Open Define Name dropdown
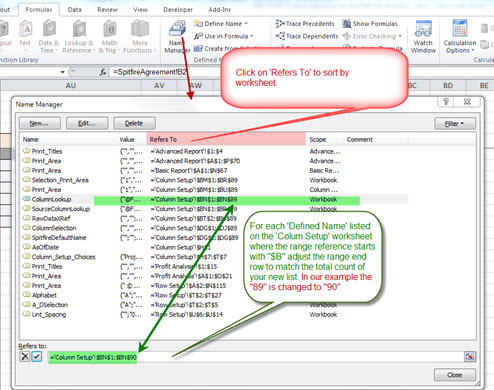The image size is (494, 390). pyautogui.click(x=221, y=24)
